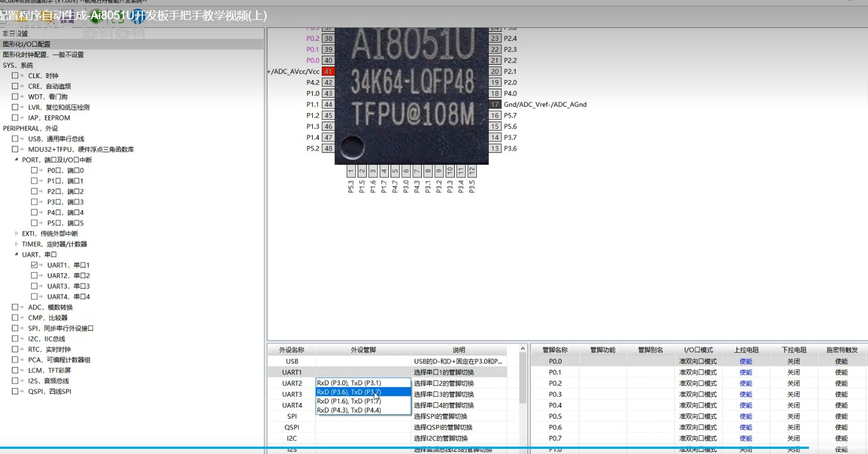Expand the TIMER 定时器/计数器 node
The width and height of the screenshot is (868, 454).
click(x=16, y=244)
